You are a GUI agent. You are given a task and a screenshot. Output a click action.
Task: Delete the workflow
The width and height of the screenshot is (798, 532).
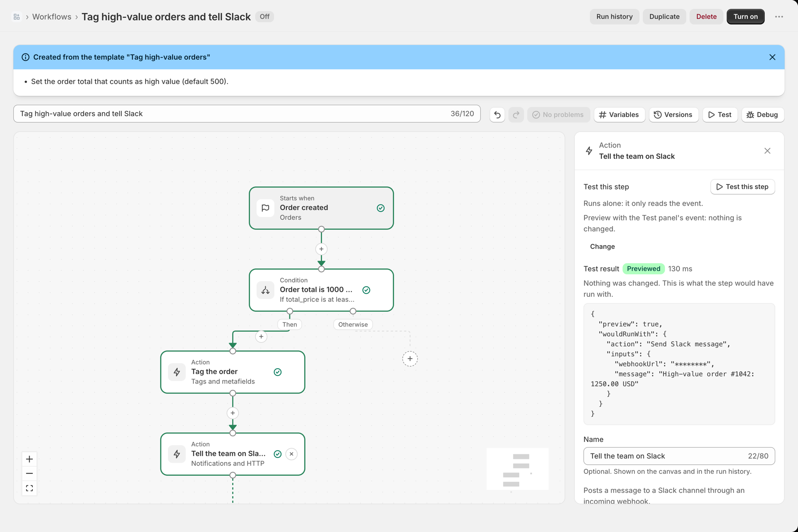coord(706,17)
